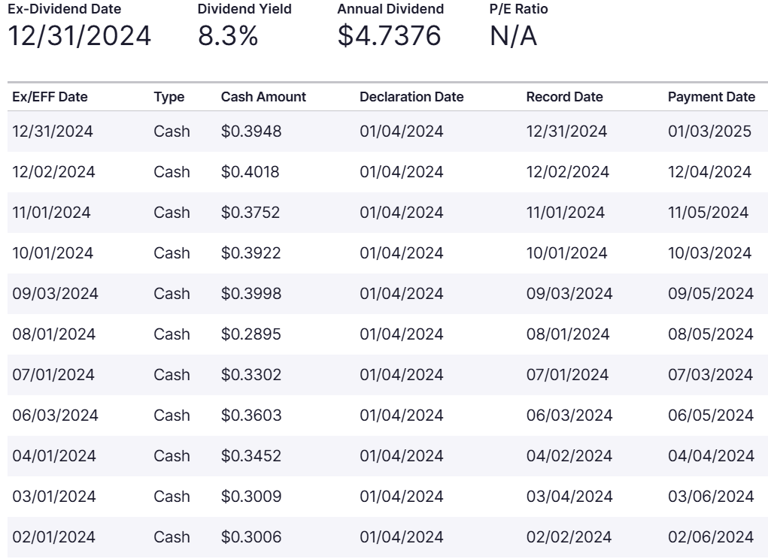
Task: Click the $0.2895 cash amount cell
Action: tap(250, 334)
